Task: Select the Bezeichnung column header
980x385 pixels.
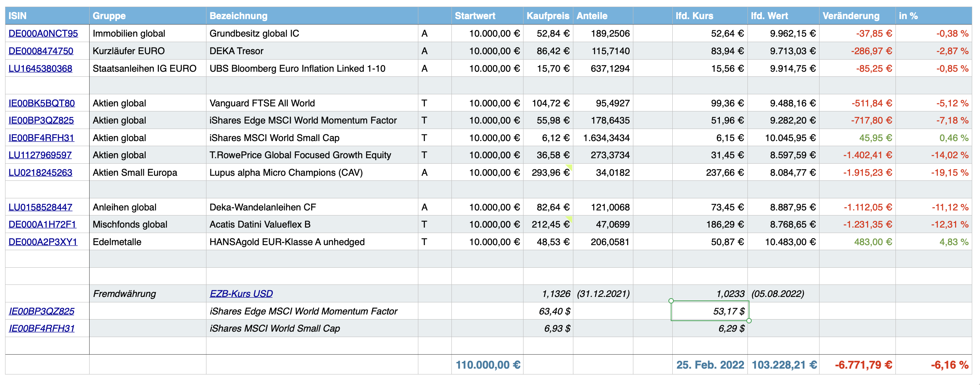Action: 238,16
